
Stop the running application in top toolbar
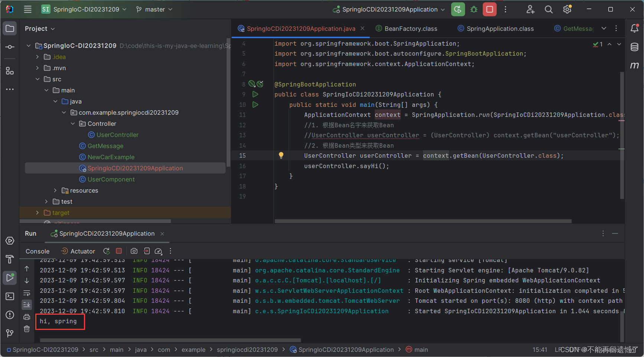489,9
